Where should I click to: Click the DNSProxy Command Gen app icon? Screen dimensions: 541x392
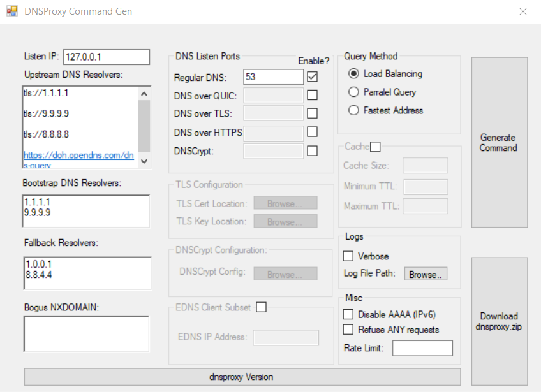pos(11,11)
